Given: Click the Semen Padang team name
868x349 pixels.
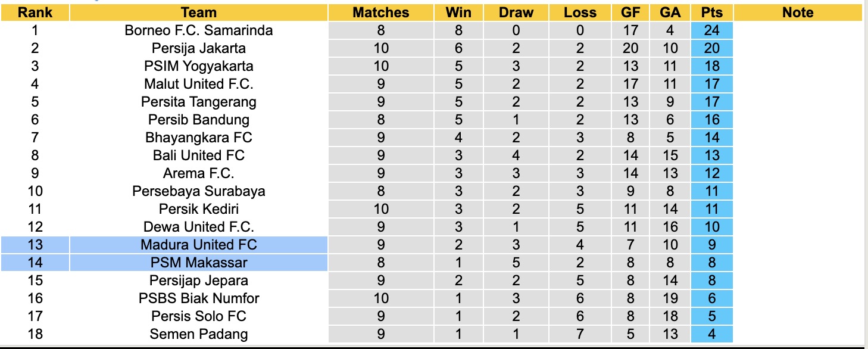Looking at the screenshot, I should click(x=199, y=334).
